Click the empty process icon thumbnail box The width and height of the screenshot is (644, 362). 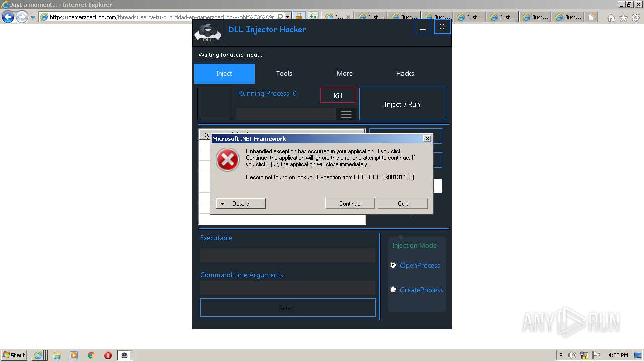pos(215,104)
